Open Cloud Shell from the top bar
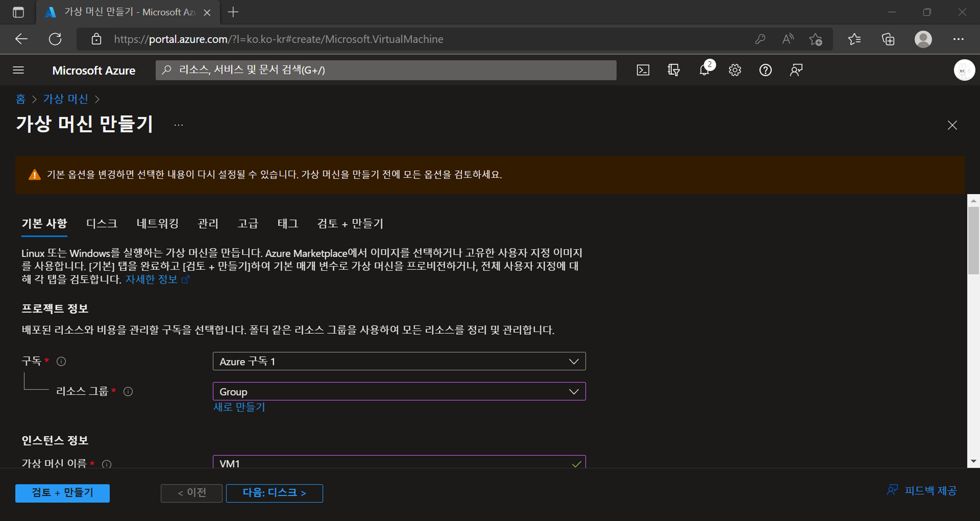 tap(643, 70)
